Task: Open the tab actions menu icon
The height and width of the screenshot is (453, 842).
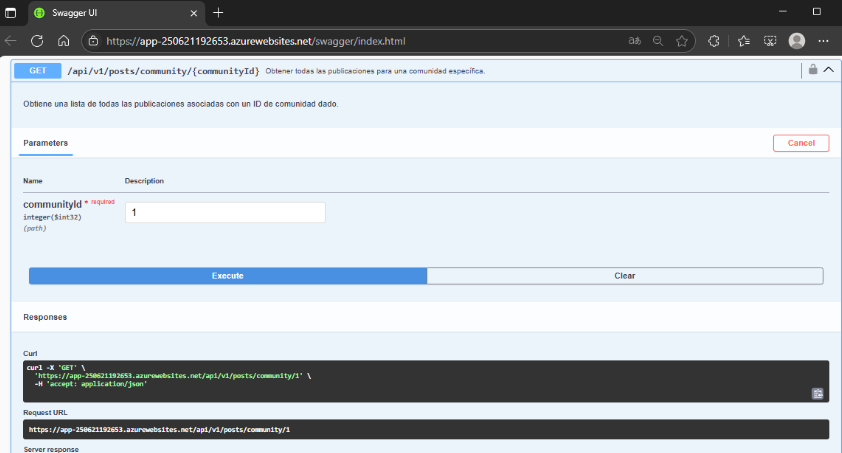Action: click(11, 13)
